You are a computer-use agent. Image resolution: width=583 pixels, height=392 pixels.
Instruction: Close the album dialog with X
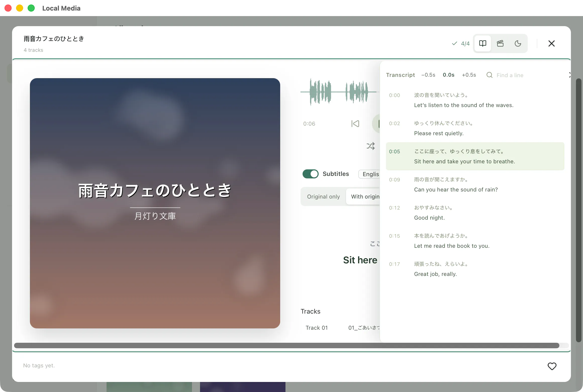(551, 43)
